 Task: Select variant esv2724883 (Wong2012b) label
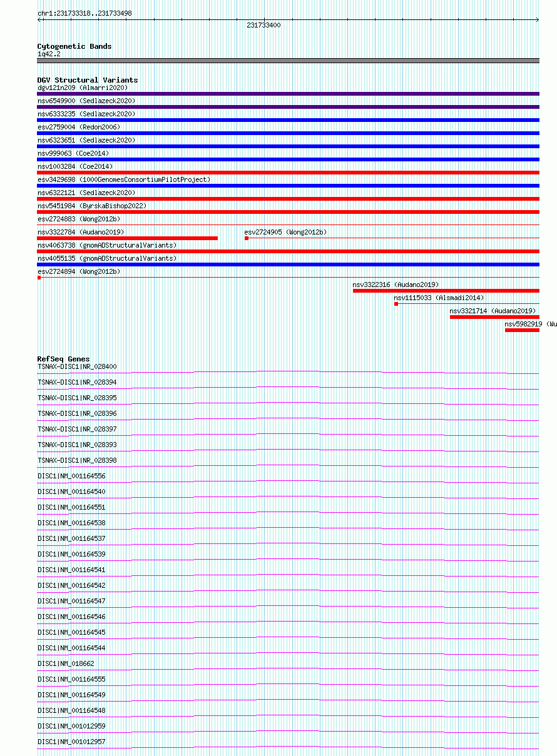click(79, 219)
